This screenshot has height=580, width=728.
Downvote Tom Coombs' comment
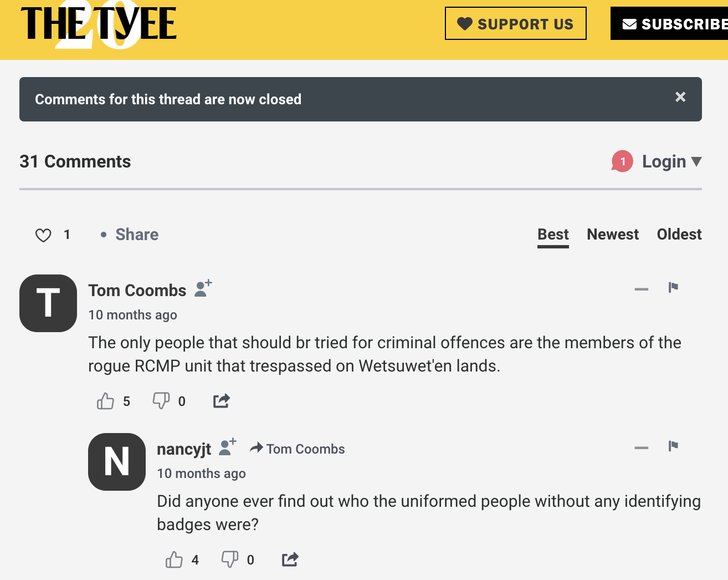tap(161, 401)
